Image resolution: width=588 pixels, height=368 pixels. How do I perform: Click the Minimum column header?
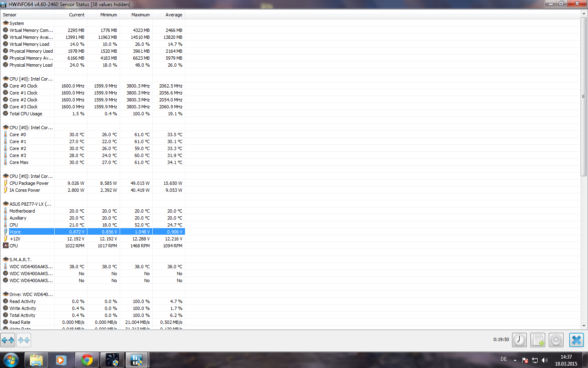coord(103,15)
